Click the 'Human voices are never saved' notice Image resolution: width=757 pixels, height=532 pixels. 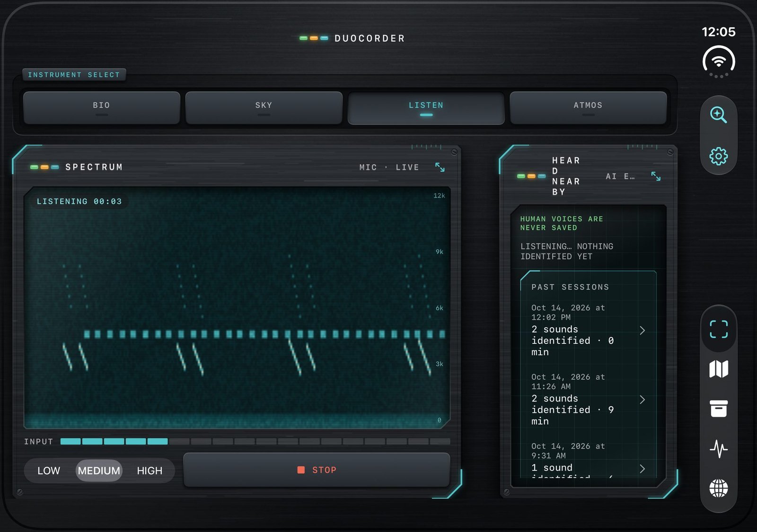point(562,223)
